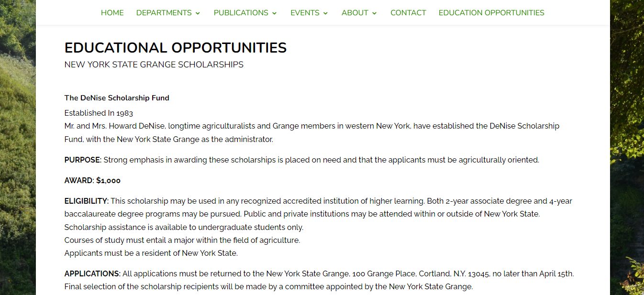Open the PUBLICATIONS menu item
644x295 pixels.
(x=241, y=13)
